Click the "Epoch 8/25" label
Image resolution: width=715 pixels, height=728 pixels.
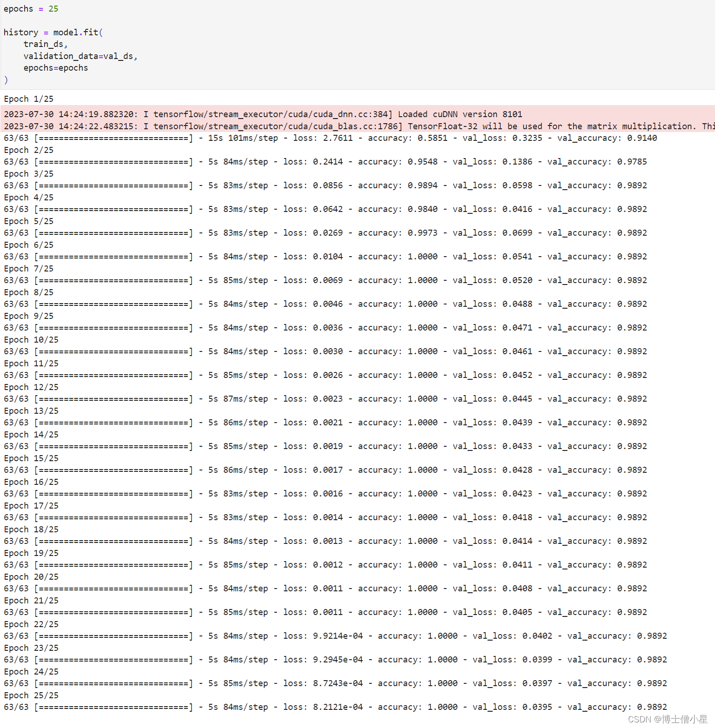pos(29,292)
